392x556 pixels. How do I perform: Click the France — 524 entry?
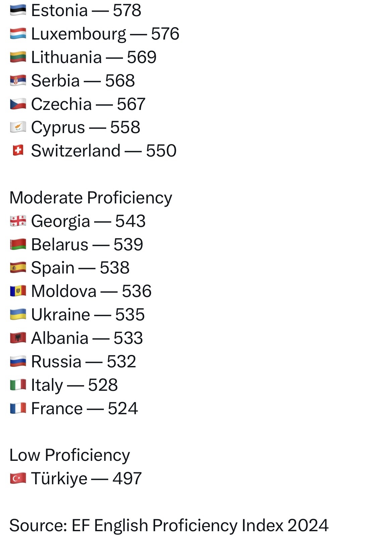[84, 409]
